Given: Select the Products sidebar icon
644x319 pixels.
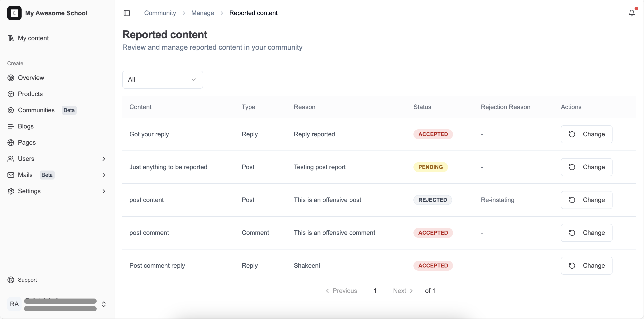Looking at the screenshot, I should 11,94.
